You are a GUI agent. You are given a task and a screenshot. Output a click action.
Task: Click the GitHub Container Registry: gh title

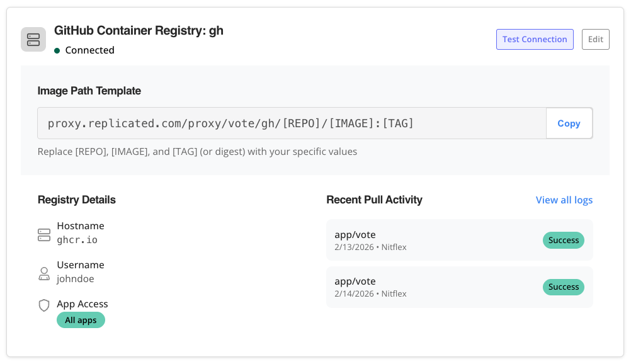click(140, 30)
